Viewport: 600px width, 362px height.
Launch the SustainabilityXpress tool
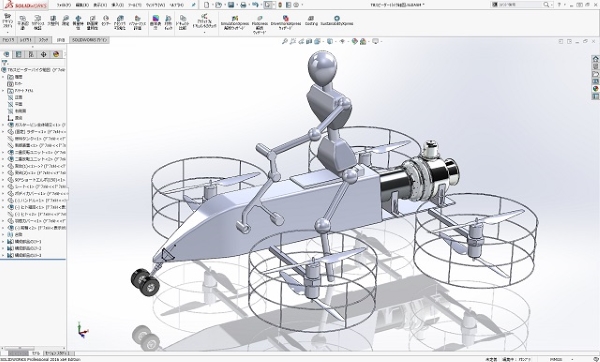coord(337,21)
